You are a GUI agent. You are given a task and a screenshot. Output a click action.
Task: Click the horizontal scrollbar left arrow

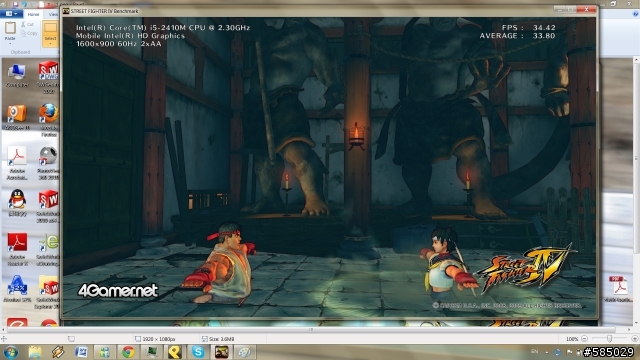pos(4,329)
